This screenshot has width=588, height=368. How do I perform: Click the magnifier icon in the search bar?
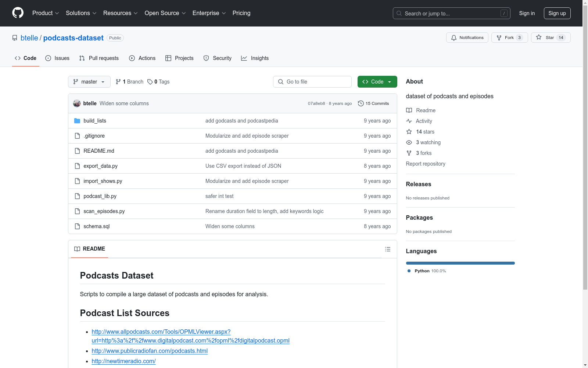pos(399,13)
